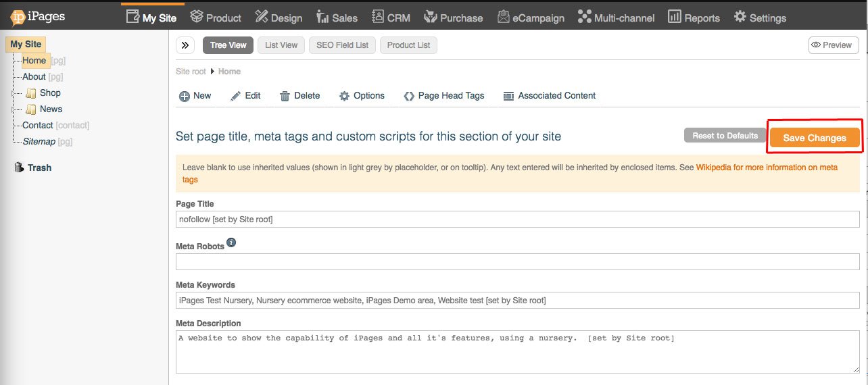Viewport: 868px width, 385px height.
Task: Switch to the SEO Field List tab
Action: point(342,45)
